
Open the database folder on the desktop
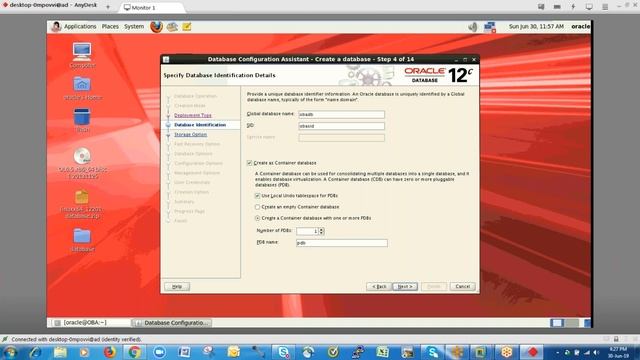[82, 240]
